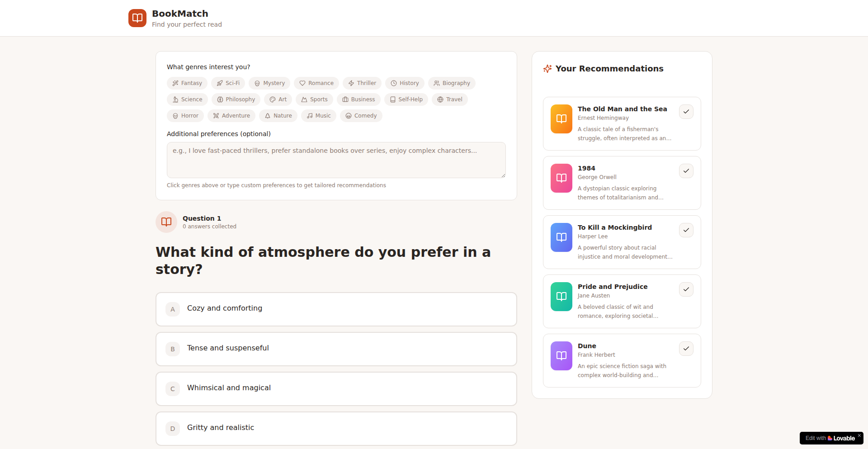868x449 pixels.
Task: Close the Edit with Lovable badge
Action: (859, 435)
